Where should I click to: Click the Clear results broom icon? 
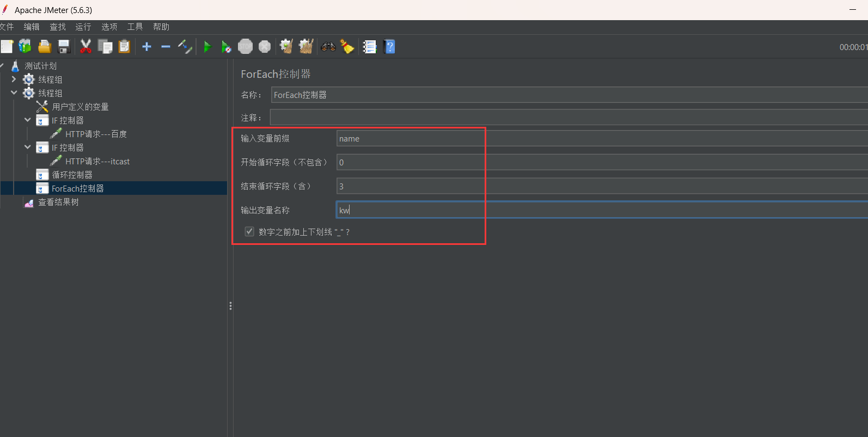286,47
